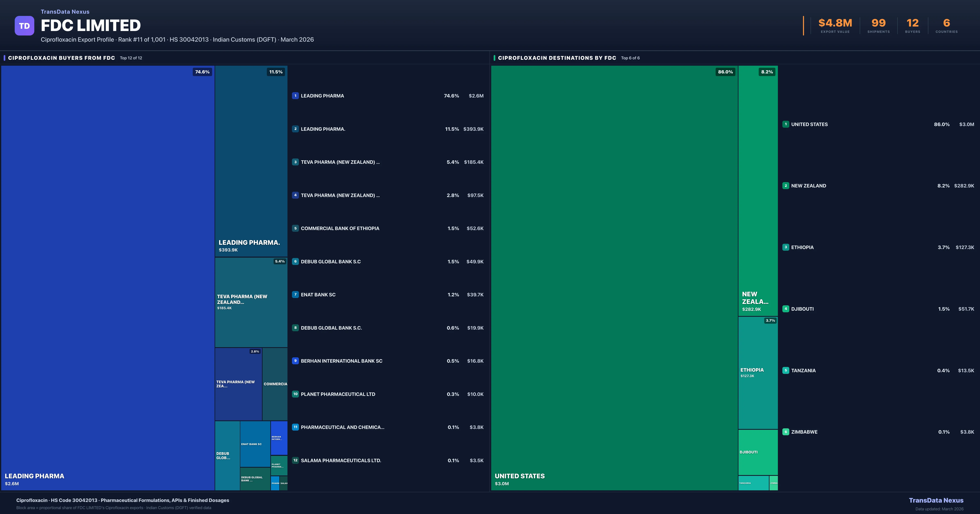Click the ENAT BANK SC treemap tile

pyautogui.click(x=255, y=444)
